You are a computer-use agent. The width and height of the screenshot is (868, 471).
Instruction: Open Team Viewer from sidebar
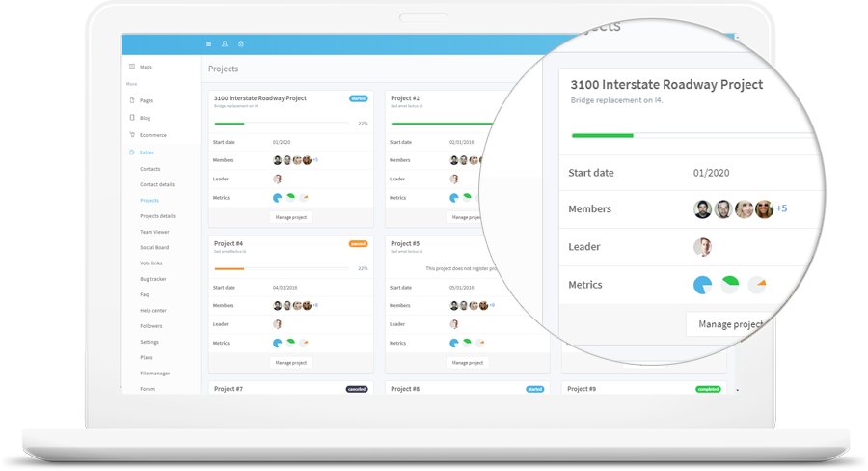tap(154, 232)
